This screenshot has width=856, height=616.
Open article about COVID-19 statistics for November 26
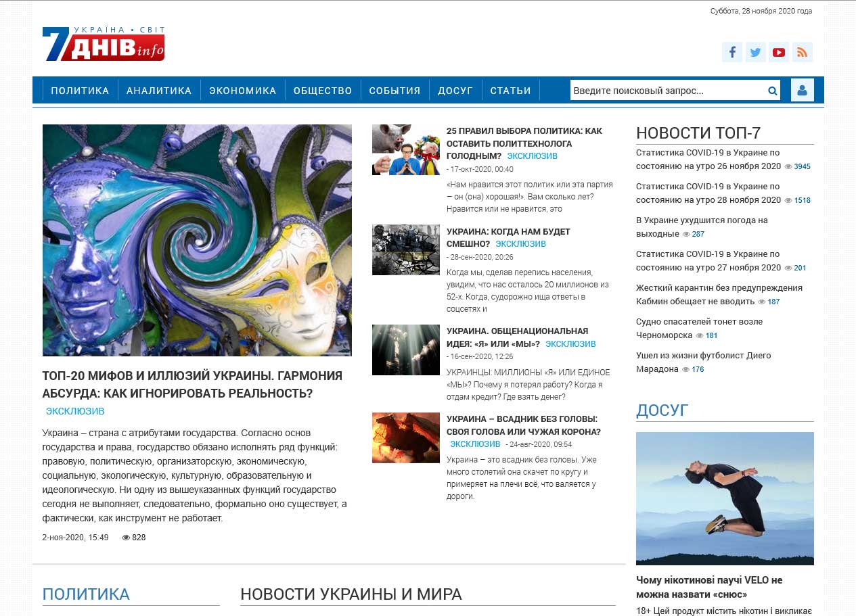click(x=706, y=159)
